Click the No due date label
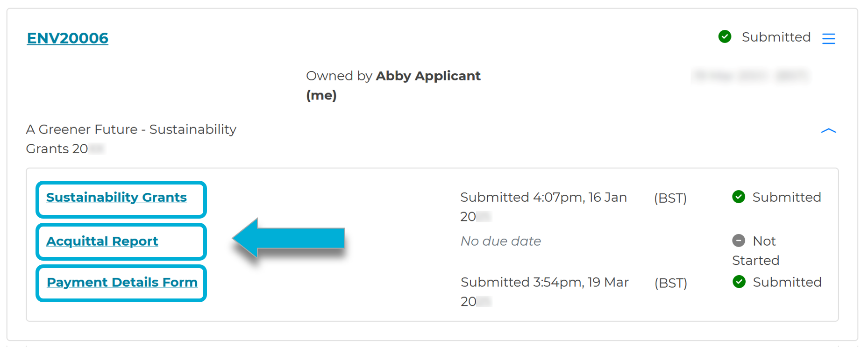Viewport: 868px width, 348px height. coord(500,241)
